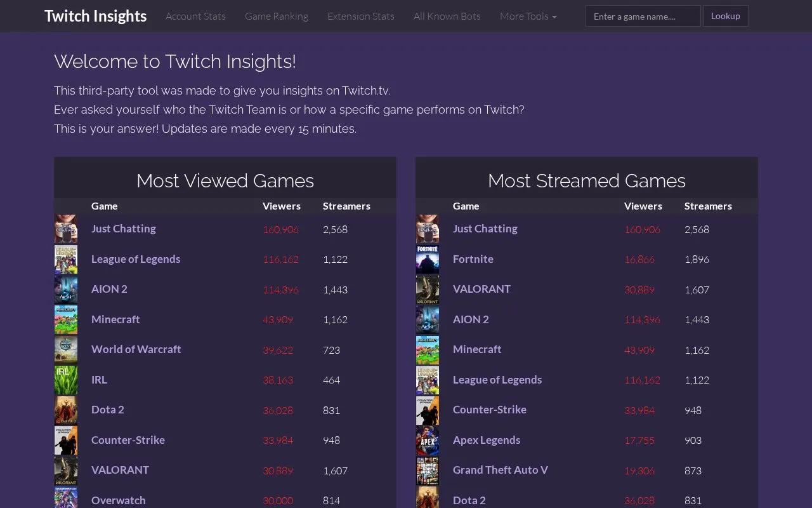
Task: Open Counter-Strike link in Most Viewed Games
Action: 128,440
